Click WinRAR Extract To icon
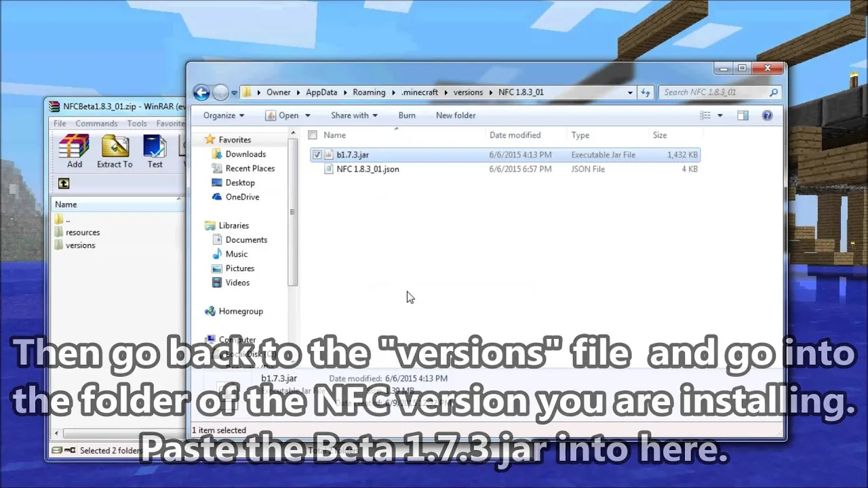This screenshot has height=488, width=868. (x=115, y=151)
